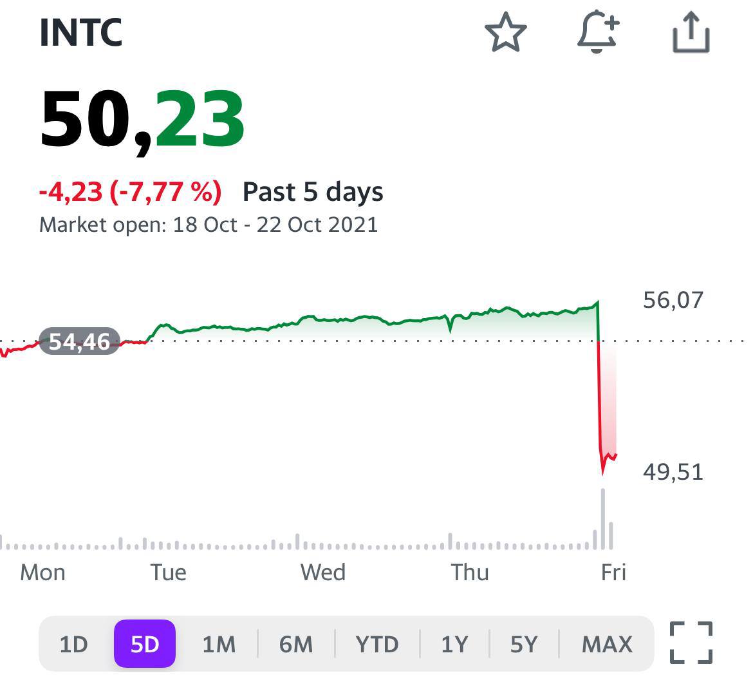
Task: Share the INTC stock via share icon
Action: pos(691,33)
